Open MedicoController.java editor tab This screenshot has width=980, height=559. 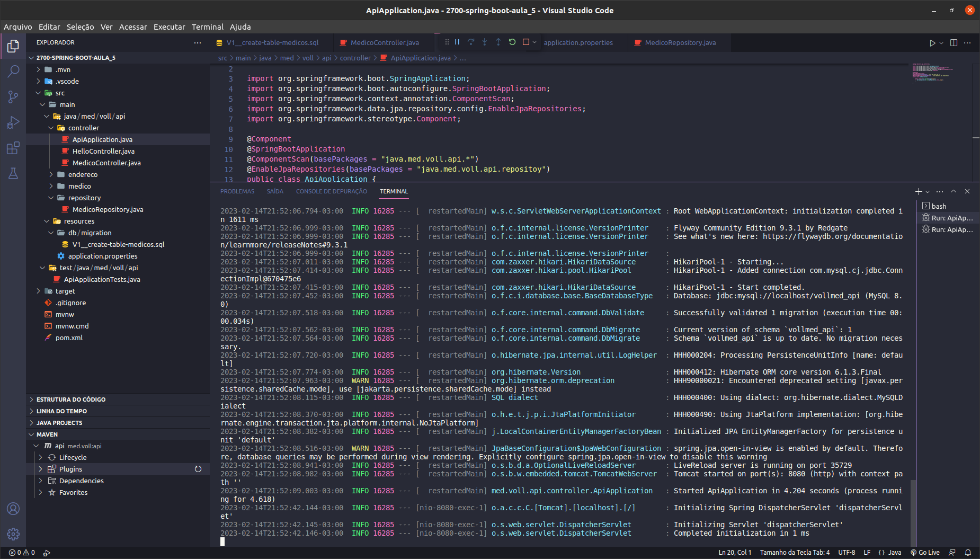383,42
